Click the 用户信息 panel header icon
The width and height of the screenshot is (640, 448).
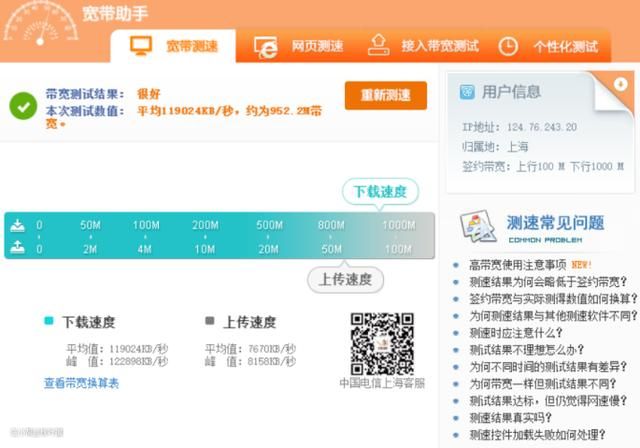coord(467,92)
